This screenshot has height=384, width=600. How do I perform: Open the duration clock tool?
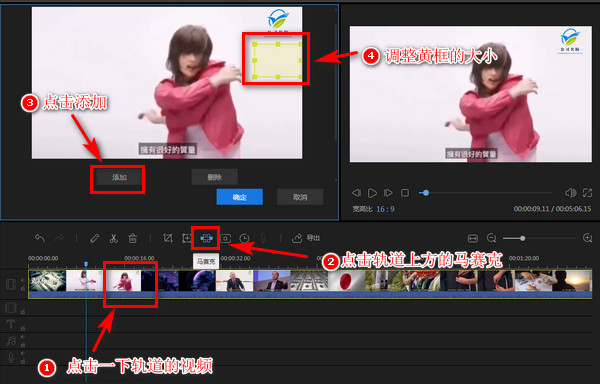(x=244, y=238)
